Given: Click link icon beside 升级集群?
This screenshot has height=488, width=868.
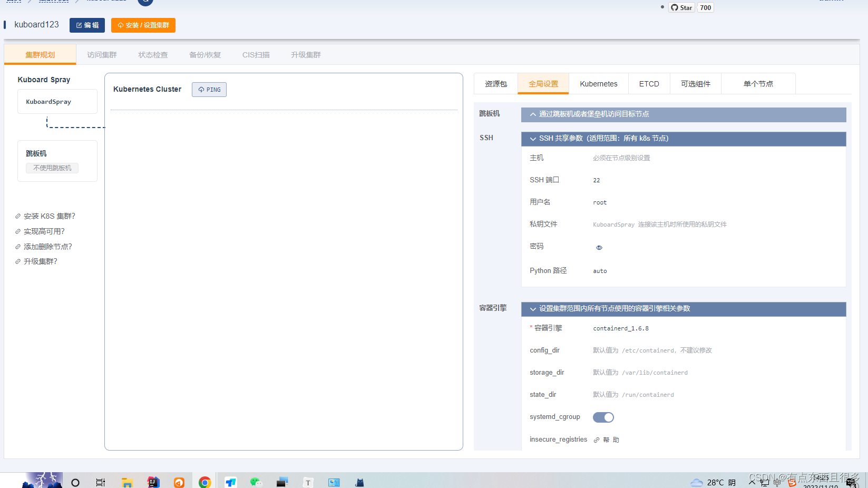Looking at the screenshot, I should point(18,261).
